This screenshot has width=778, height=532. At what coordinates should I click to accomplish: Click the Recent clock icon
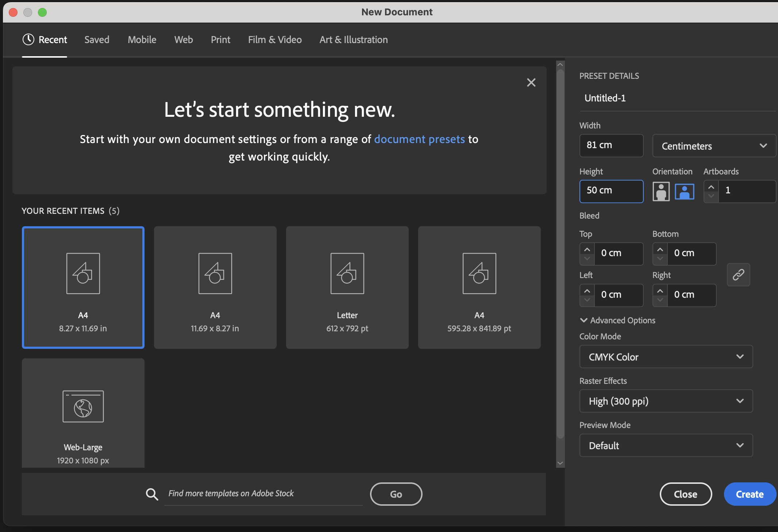[28, 39]
